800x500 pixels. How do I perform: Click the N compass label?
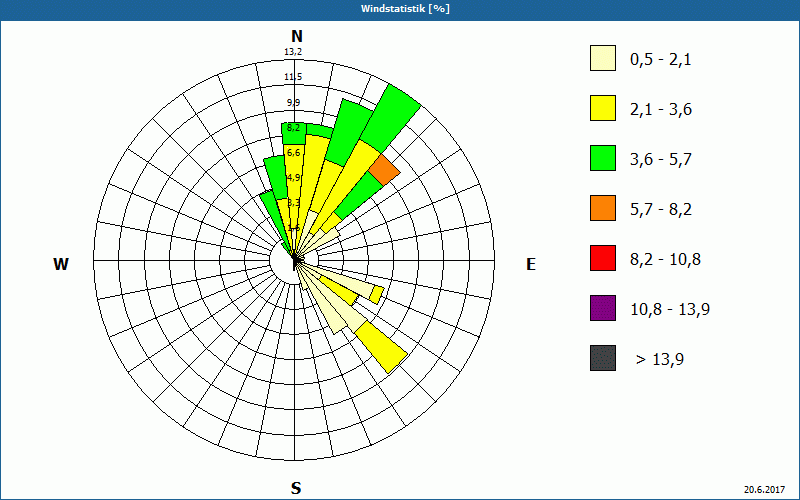[x=296, y=36]
